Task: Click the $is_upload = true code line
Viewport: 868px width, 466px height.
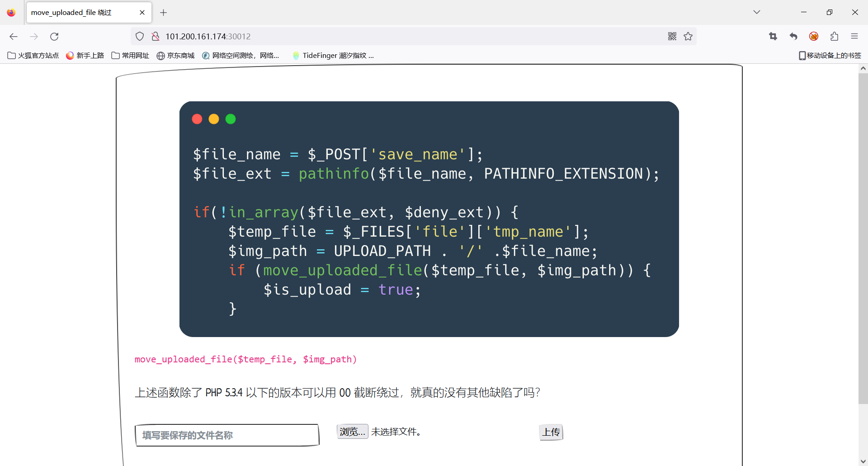Action: pos(342,290)
